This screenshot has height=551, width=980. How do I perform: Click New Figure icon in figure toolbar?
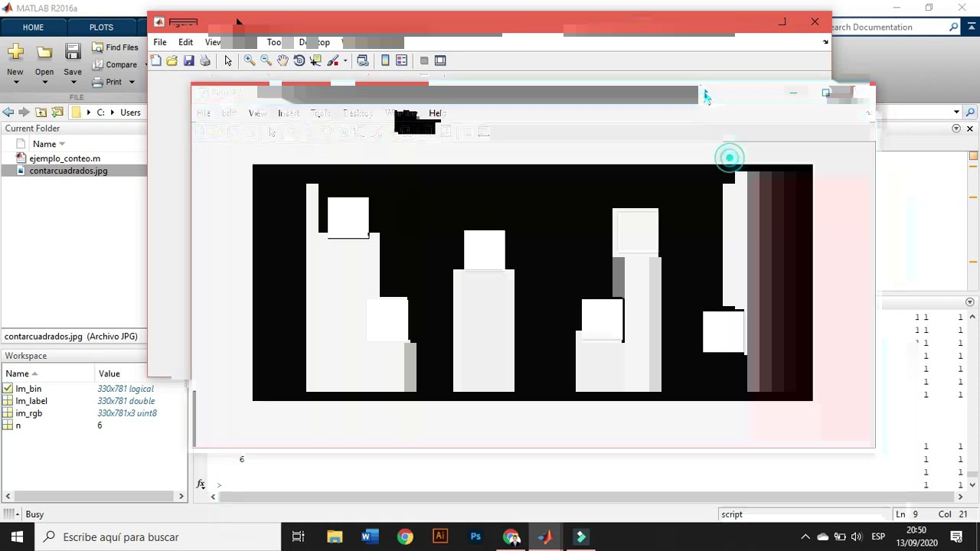[x=156, y=60]
